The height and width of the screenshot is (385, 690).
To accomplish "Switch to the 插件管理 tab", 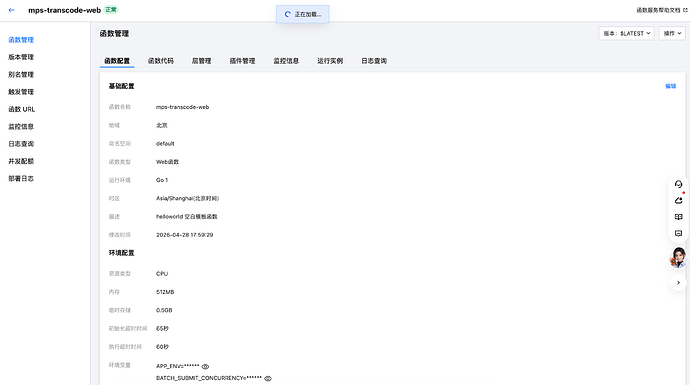I will (242, 61).
